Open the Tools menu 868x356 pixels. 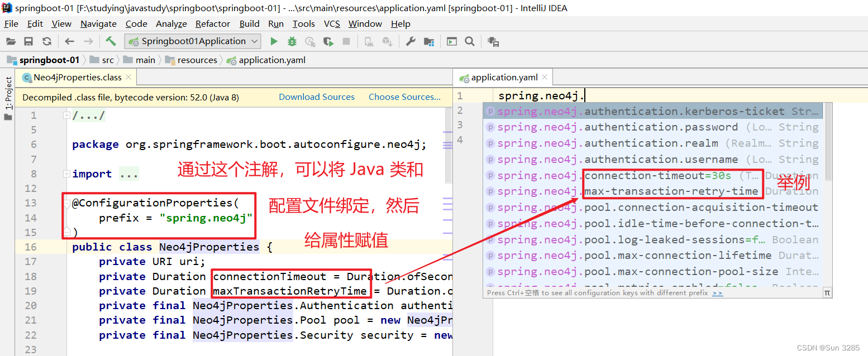pos(304,23)
